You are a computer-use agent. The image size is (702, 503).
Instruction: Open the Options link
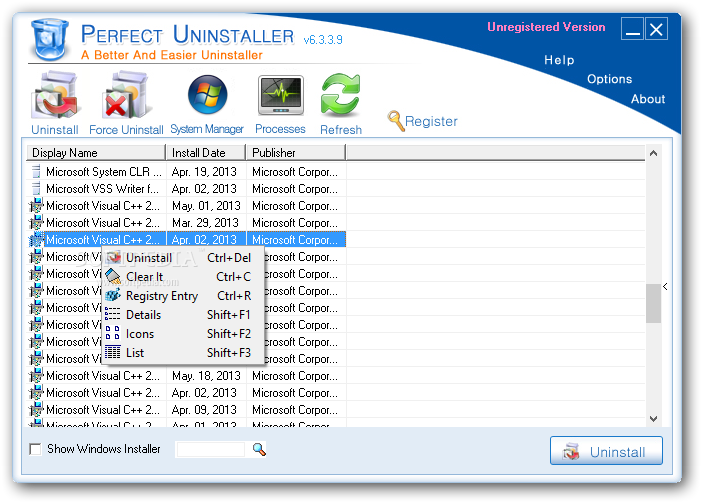609,79
